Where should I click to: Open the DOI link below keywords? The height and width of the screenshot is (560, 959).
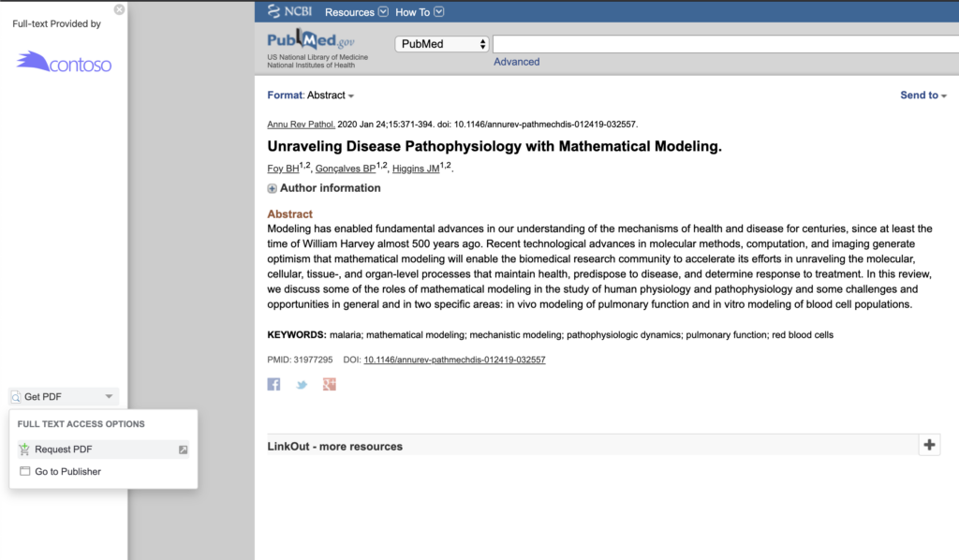coord(454,360)
